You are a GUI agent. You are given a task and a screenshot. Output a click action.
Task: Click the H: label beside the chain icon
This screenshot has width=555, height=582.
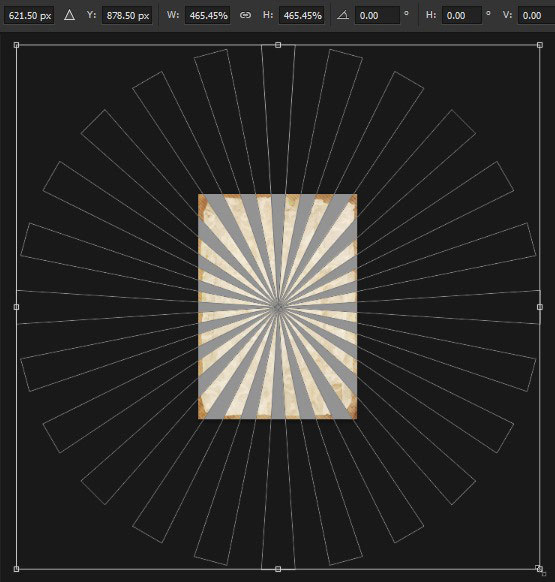268,15
